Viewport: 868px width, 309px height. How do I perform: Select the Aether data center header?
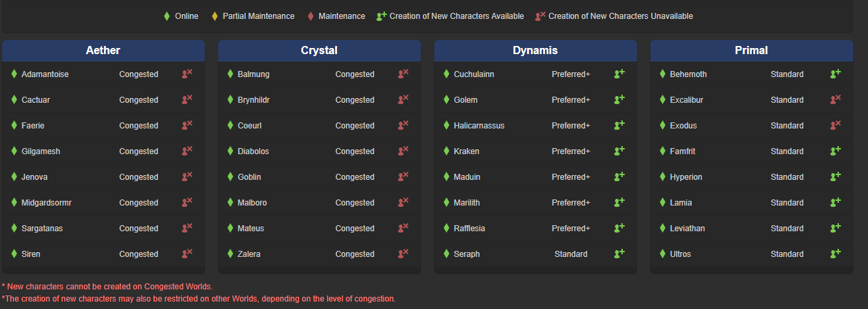click(103, 51)
